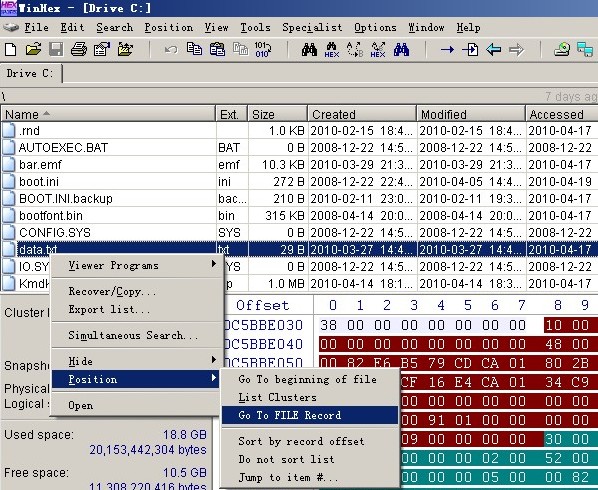The image size is (598, 490).
Task: Sort by Modified column header
Action: (471, 114)
